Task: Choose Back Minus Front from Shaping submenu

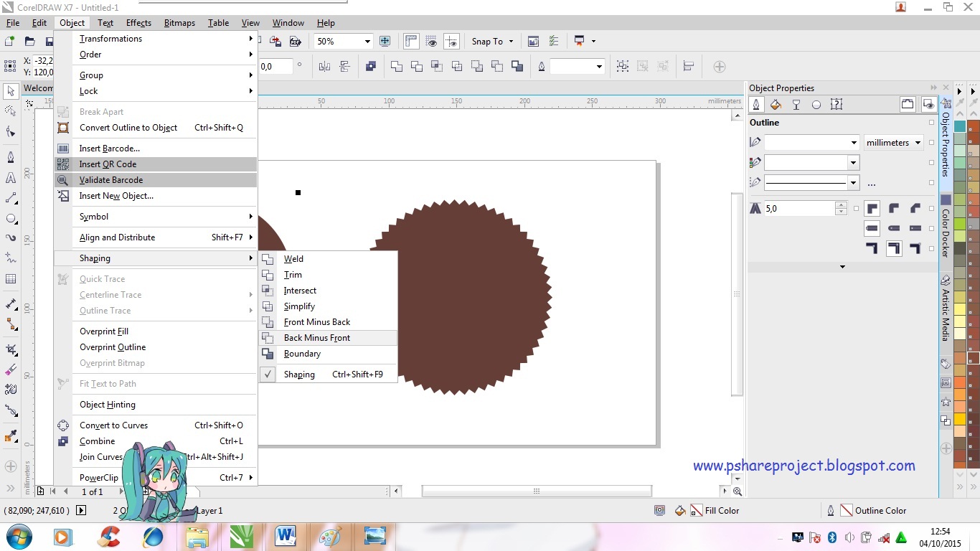Action: (x=317, y=338)
